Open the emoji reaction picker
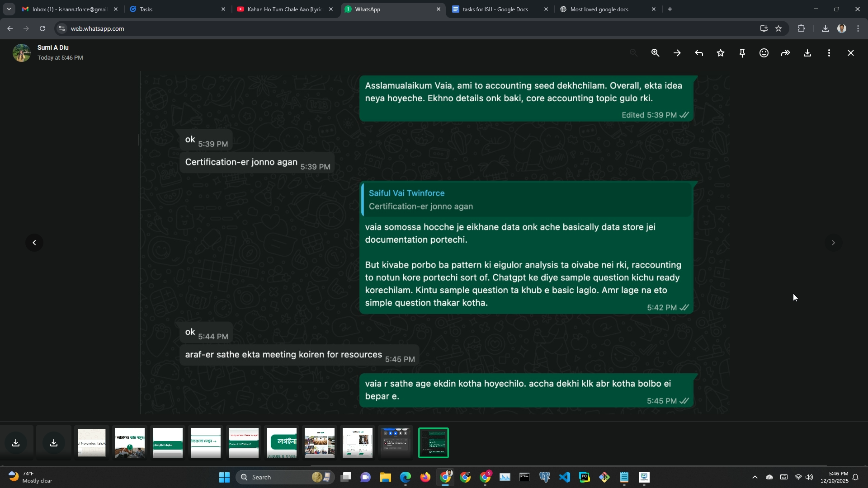868x488 pixels. (764, 53)
